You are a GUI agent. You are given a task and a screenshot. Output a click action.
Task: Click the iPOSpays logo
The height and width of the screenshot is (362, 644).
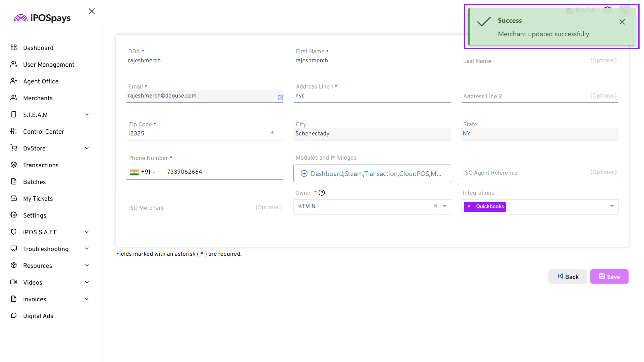(42, 18)
